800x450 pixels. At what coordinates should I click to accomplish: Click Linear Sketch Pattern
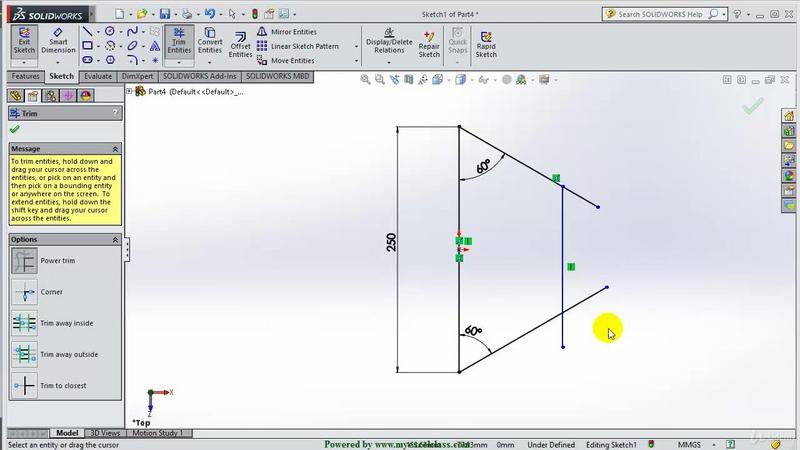click(x=298, y=46)
